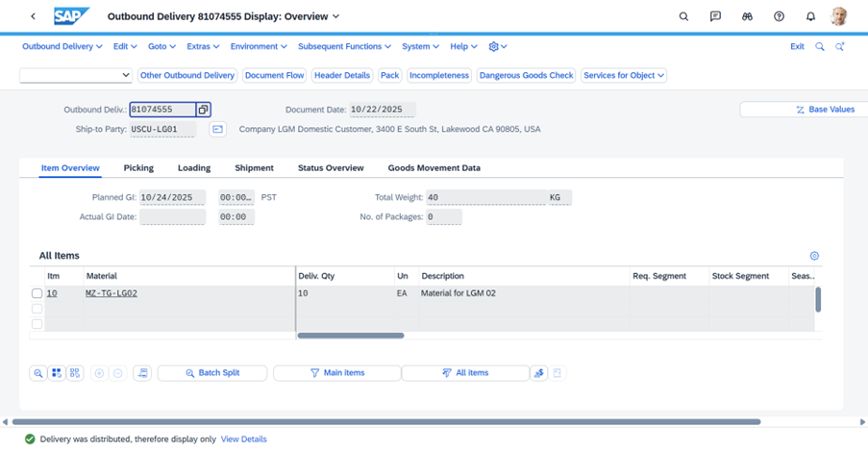The image size is (868, 451).
Task: Click the plus icon in items toolbar
Action: click(99, 373)
